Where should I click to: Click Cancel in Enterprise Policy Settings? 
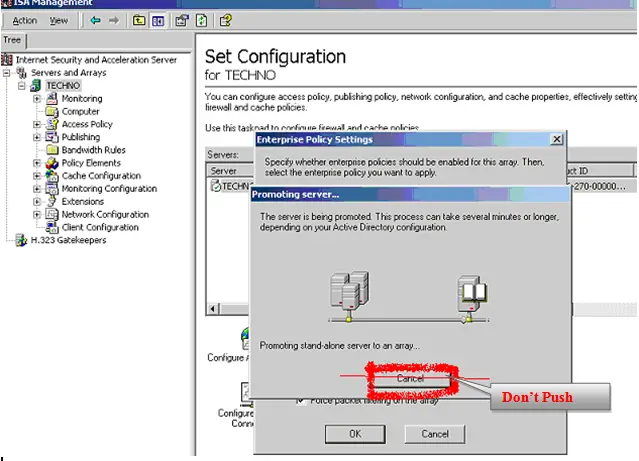[x=435, y=434]
